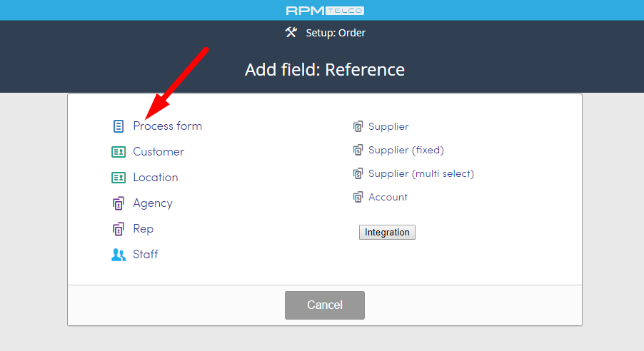
Task: Click the Supplier (multi select) icon
Action: click(358, 173)
